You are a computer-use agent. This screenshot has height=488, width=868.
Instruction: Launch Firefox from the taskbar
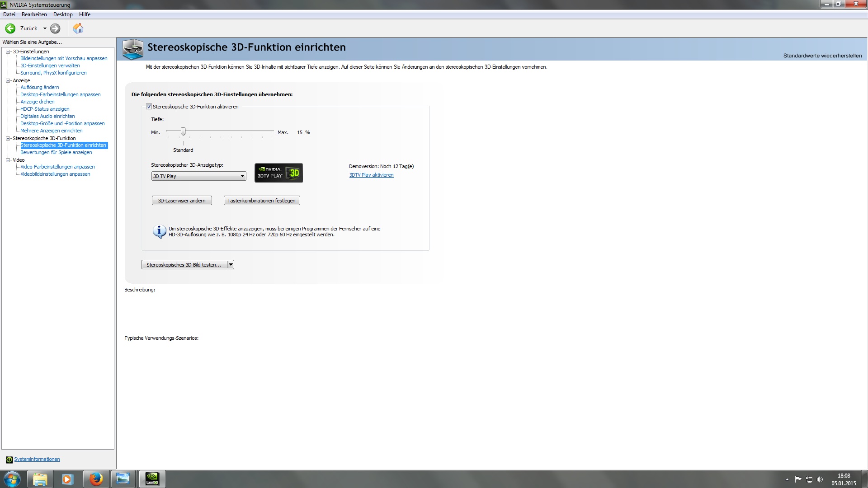coord(95,479)
